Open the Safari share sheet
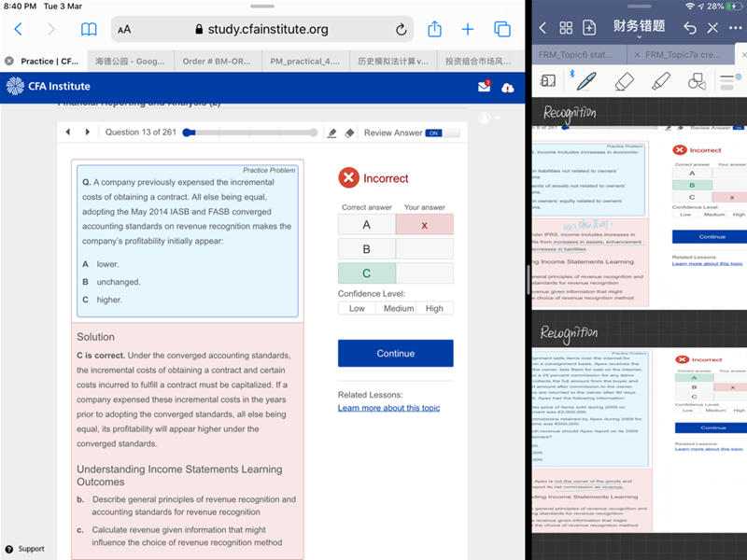The height and width of the screenshot is (560, 747). coord(434,29)
